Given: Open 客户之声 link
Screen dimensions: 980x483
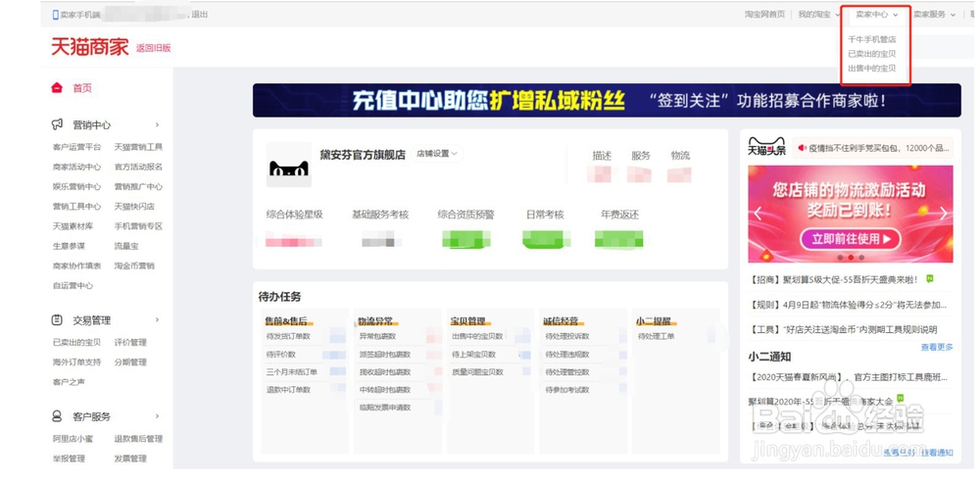Looking at the screenshot, I should (x=69, y=382).
